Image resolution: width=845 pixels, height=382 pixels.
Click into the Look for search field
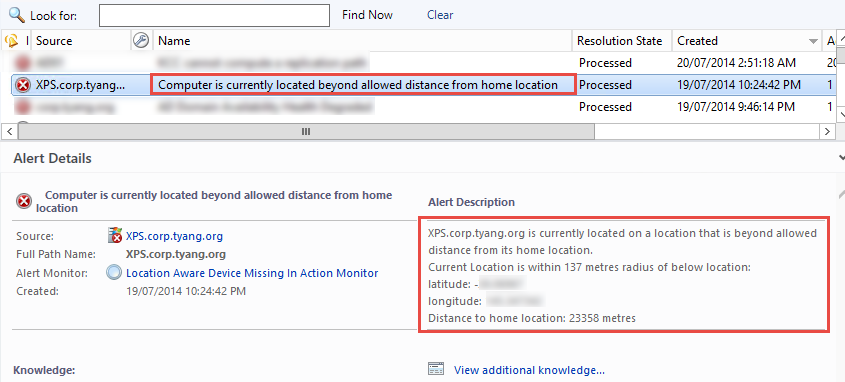point(214,15)
